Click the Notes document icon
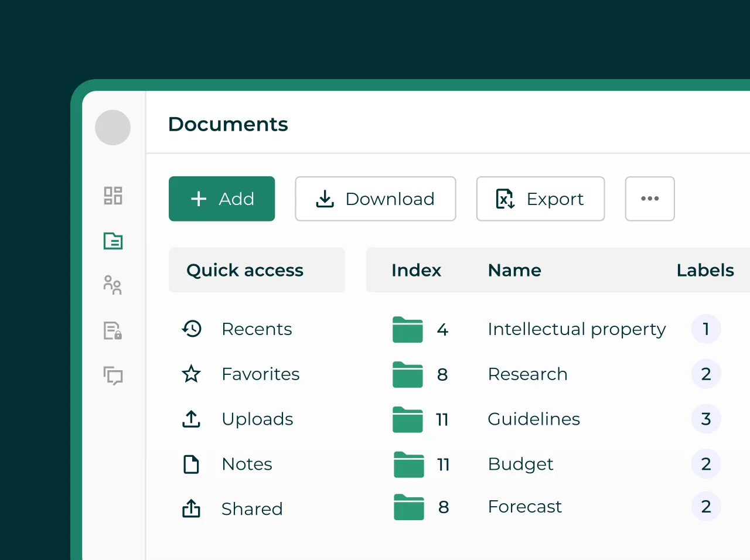750x560 pixels. tap(191, 464)
